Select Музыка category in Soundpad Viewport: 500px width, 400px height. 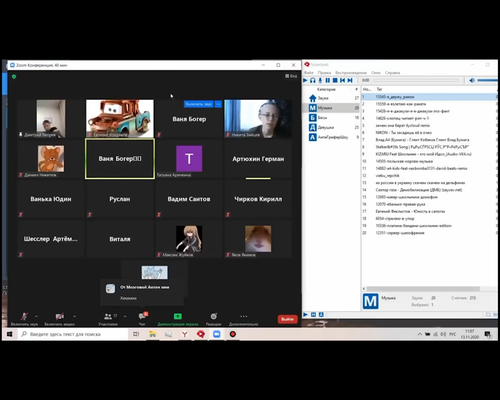[333, 108]
